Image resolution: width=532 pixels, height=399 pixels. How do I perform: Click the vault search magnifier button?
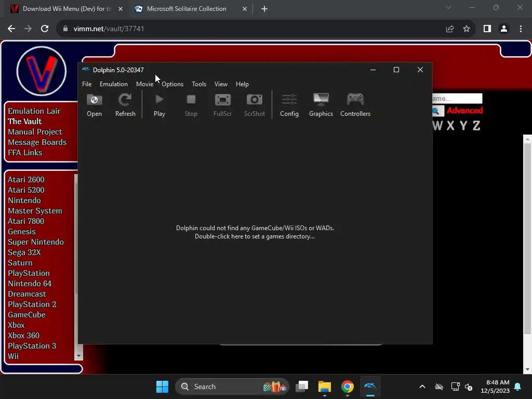[x=437, y=111]
